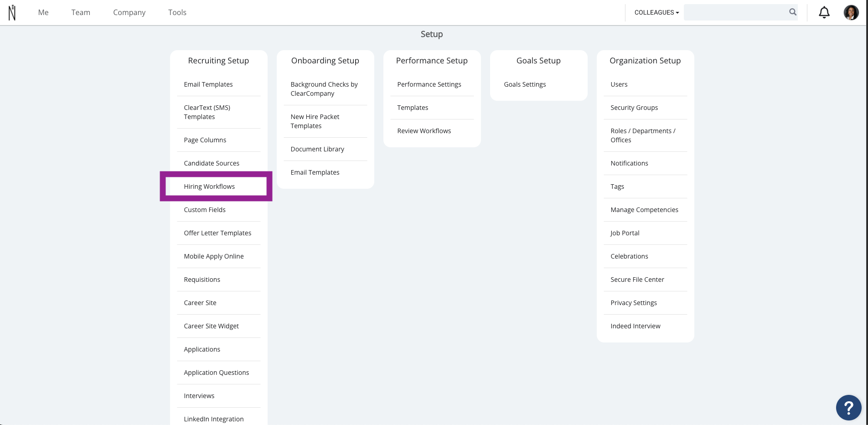
Task: Open the help question mark button
Action: pyautogui.click(x=848, y=407)
